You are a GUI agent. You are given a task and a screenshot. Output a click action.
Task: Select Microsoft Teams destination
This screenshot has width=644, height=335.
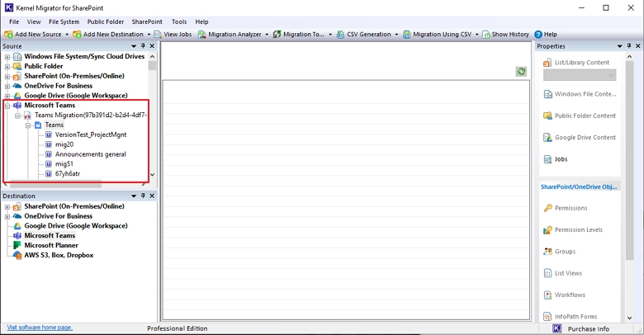click(x=50, y=236)
